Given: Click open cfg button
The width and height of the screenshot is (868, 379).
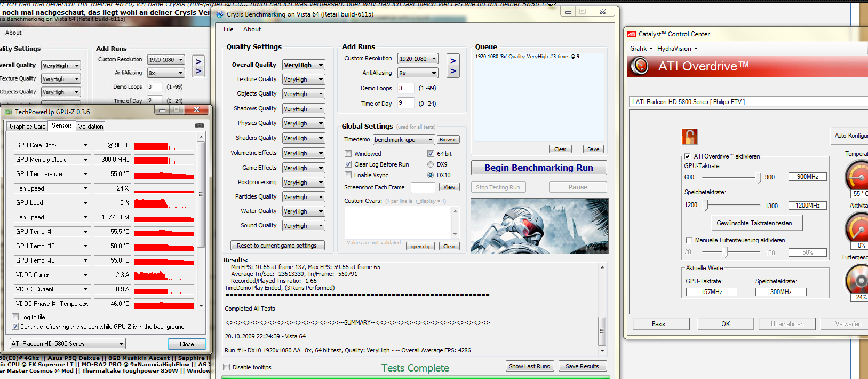Looking at the screenshot, I should click(x=420, y=247).
